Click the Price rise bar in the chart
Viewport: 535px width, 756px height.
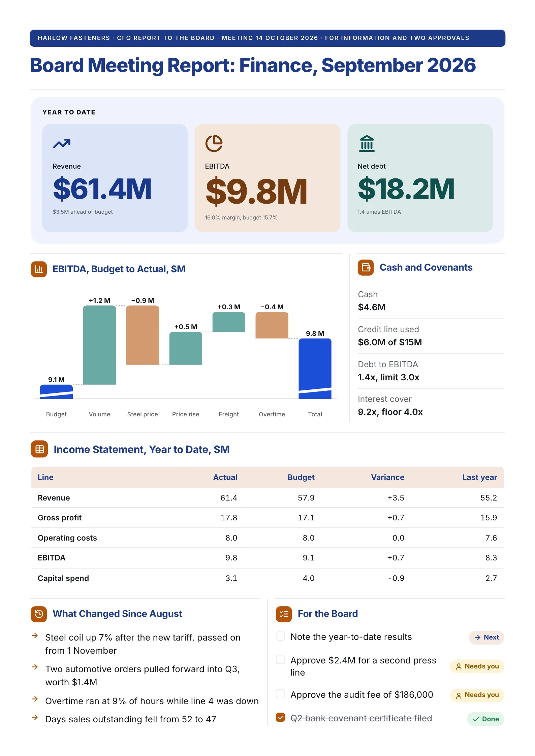186,348
